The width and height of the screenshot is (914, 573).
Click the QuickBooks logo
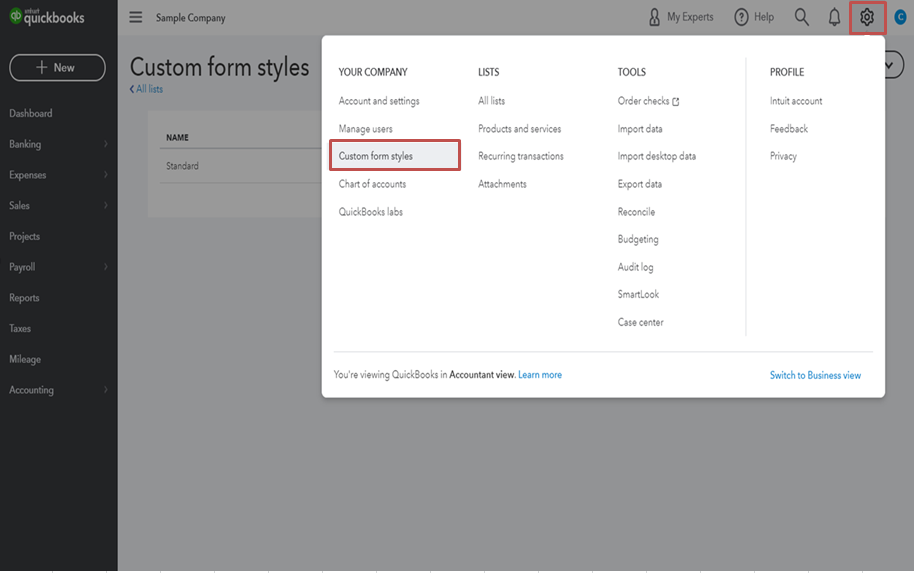pos(47,16)
